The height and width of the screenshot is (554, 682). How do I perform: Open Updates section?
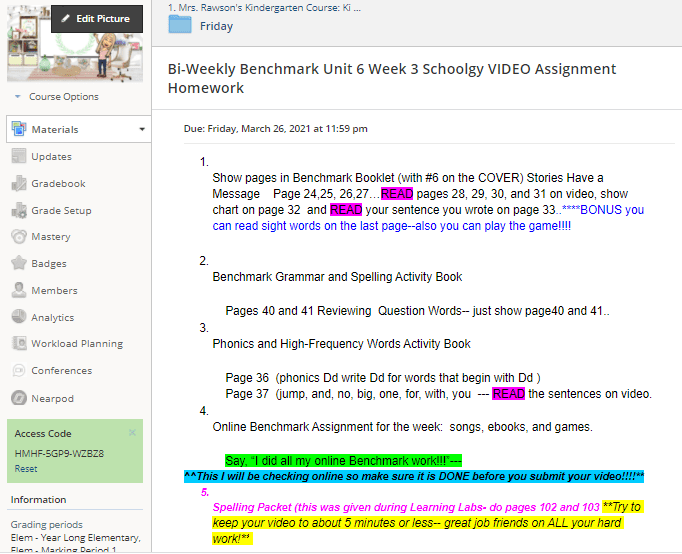pyautogui.click(x=51, y=157)
